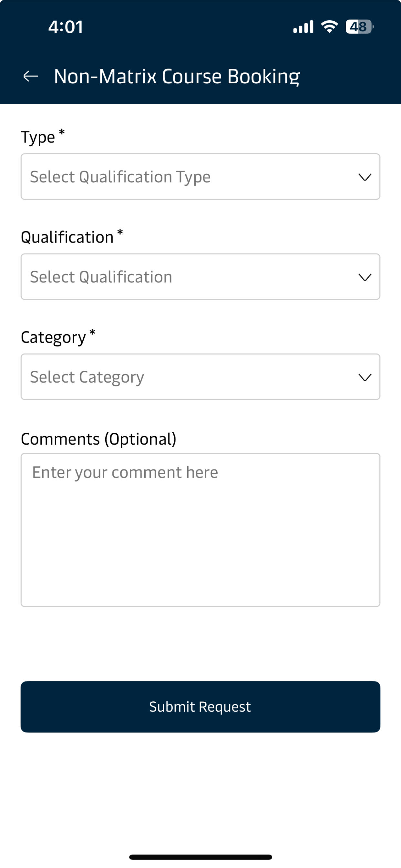This screenshot has height=868, width=401.
Task: Tap the back arrow icon
Action: pos(31,77)
